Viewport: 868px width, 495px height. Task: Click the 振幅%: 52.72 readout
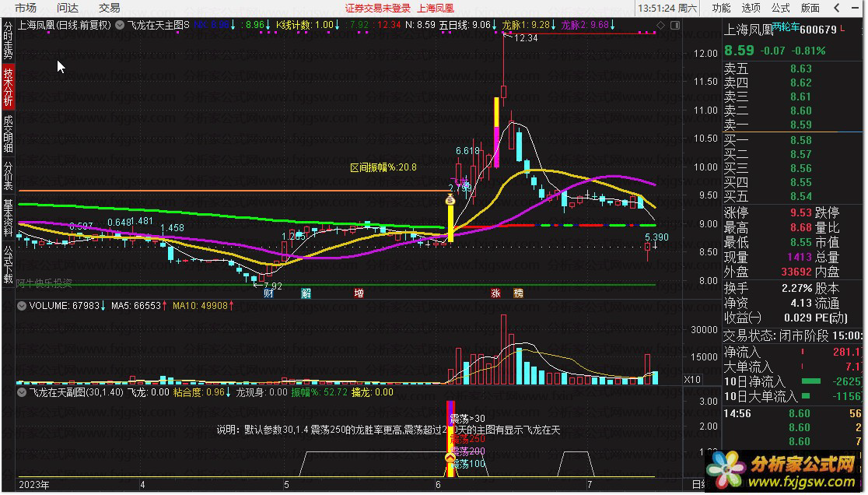pos(320,392)
